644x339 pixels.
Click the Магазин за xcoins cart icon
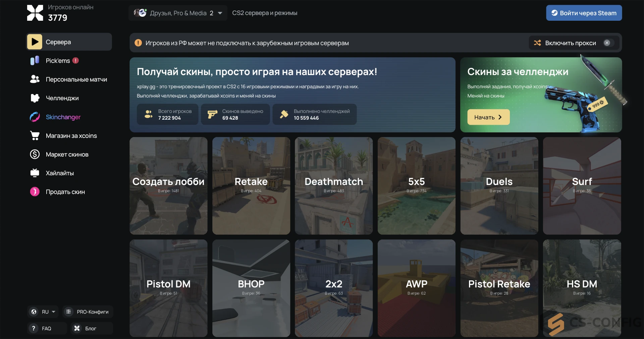[35, 135]
